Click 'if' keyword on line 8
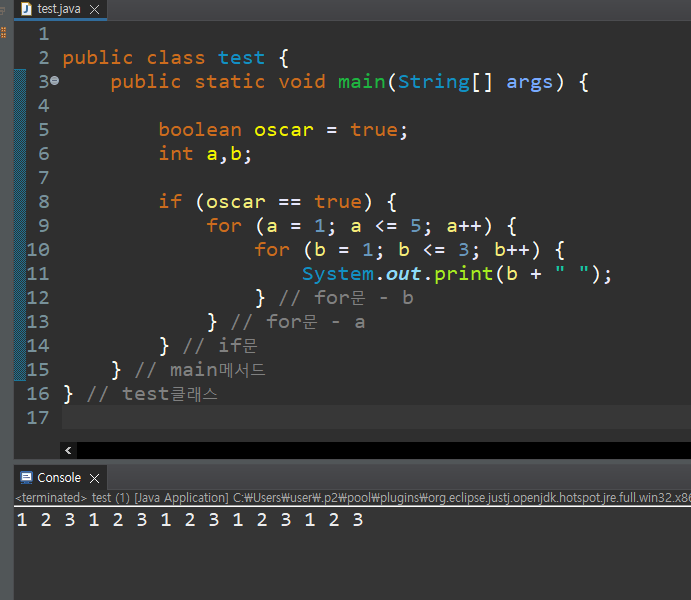The height and width of the screenshot is (600, 691). (x=170, y=201)
